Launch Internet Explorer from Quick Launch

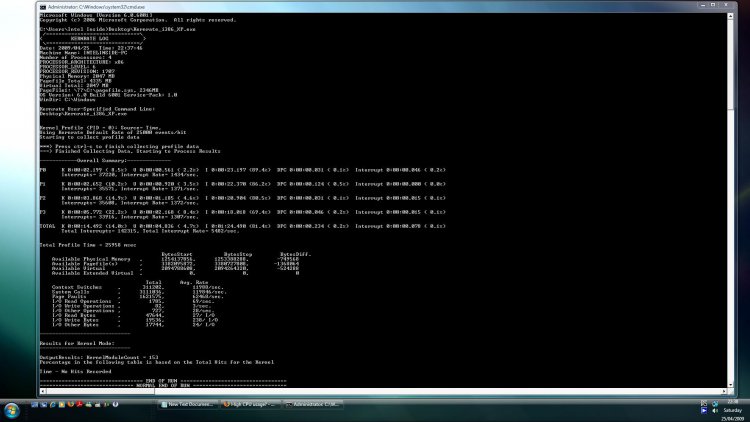pyautogui.click(x=53, y=404)
